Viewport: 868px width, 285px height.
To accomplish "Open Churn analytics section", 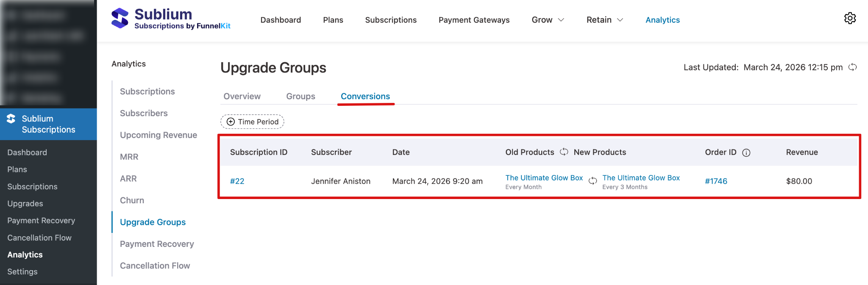I will [132, 200].
